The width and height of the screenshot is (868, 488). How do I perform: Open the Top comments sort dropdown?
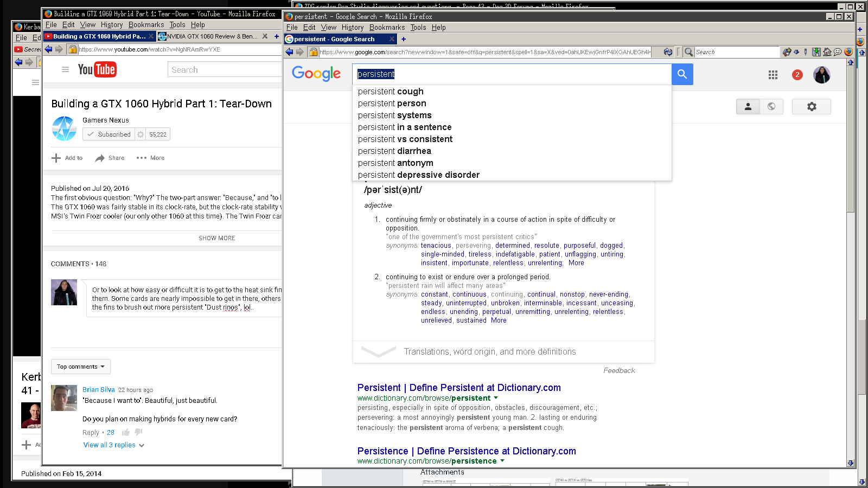pos(81,367)
